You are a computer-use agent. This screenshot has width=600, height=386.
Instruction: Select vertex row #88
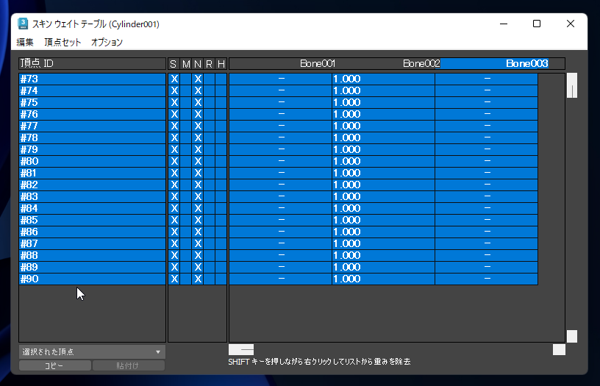click(x=92, y=256)
